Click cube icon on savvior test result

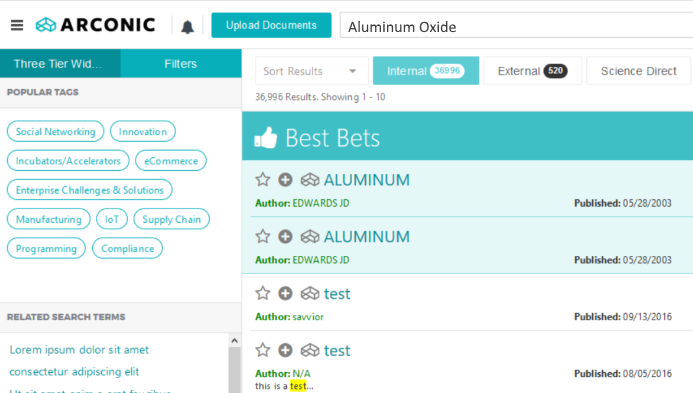point(310,293)
